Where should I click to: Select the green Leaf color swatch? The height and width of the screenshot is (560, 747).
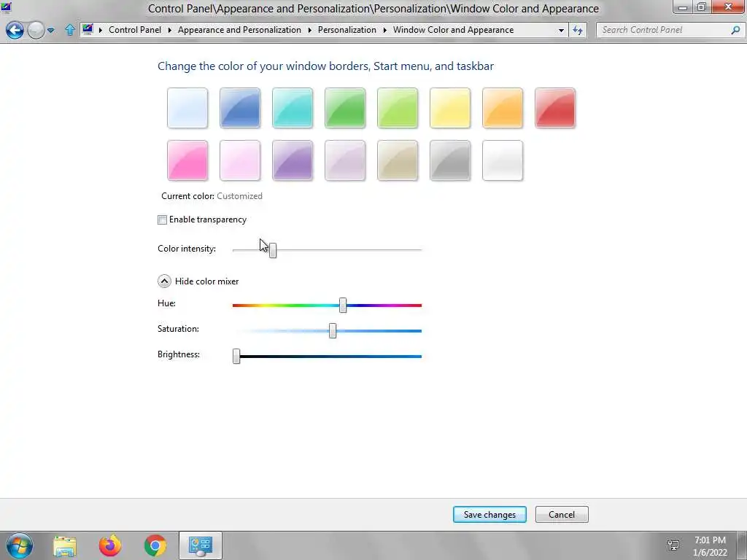click(345, 108)
